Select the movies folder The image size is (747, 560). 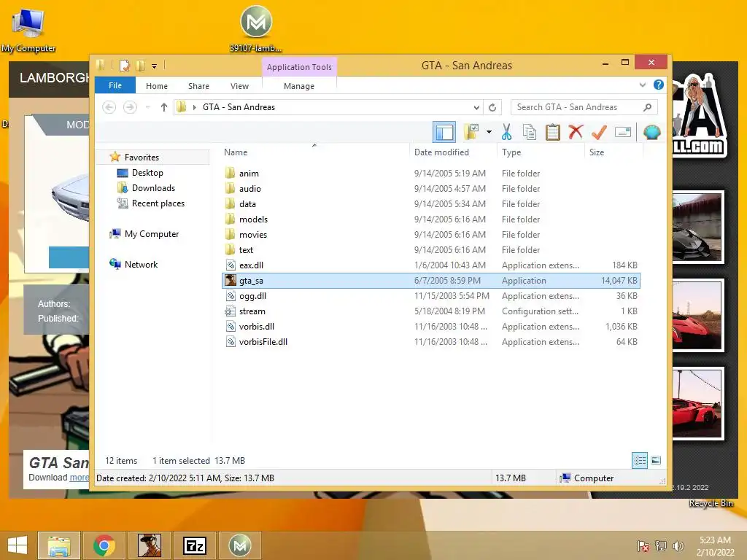(431, 234)
